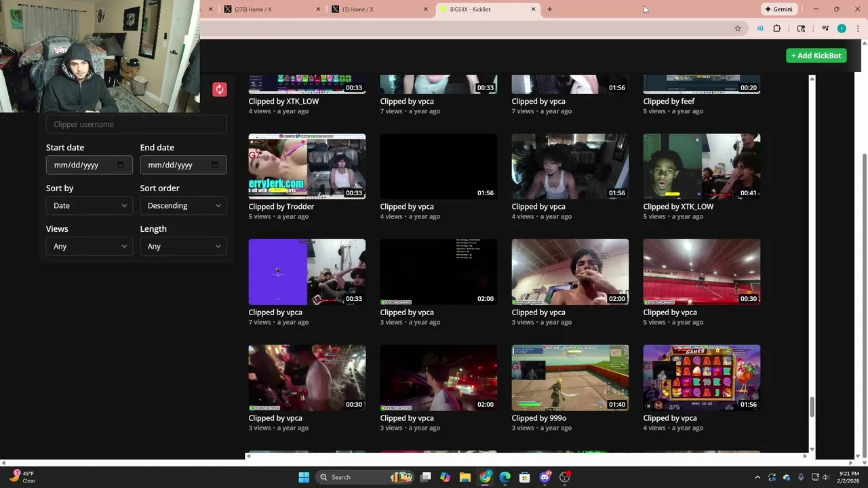Open the night street thumbnail 02:00
Image resolution: width=868 pixels, height=488 pixels.
coord(439,378)
